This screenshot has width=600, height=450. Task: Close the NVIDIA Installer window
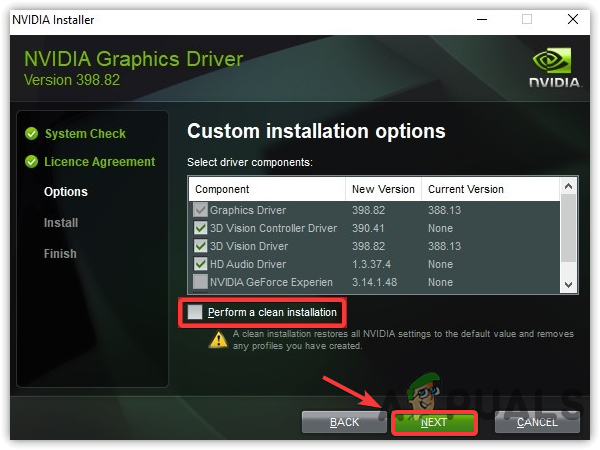pos(573,19)
